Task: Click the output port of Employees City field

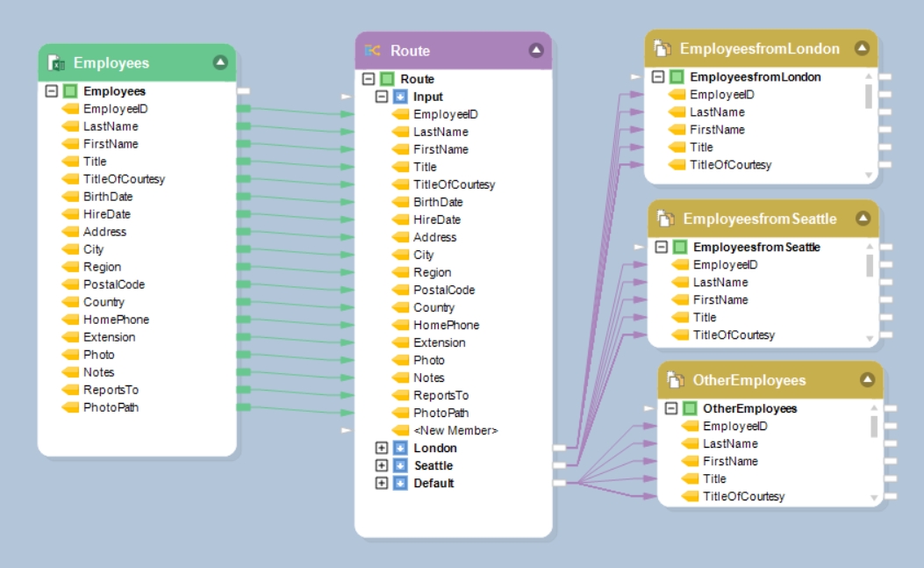Action: point(243,249)
